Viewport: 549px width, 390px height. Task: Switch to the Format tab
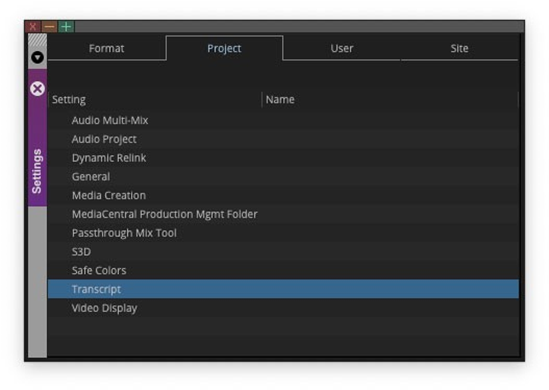coord(106,48)
